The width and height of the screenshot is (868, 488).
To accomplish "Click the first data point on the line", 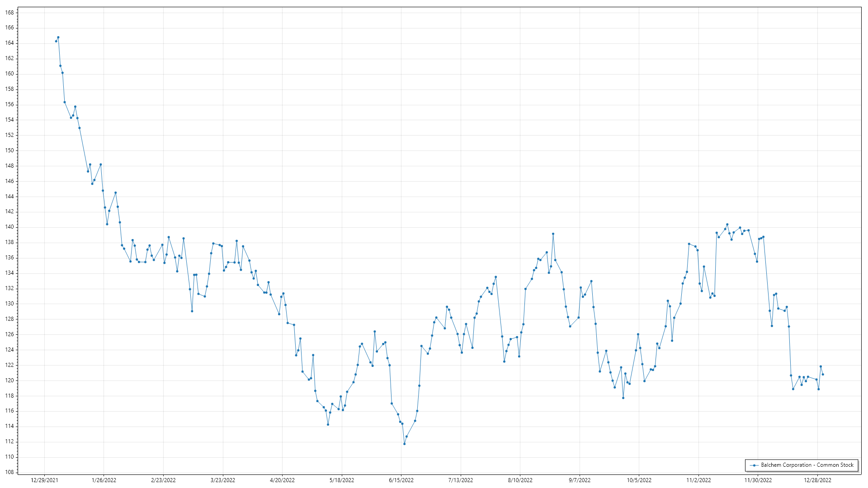I will coord(56,41).
